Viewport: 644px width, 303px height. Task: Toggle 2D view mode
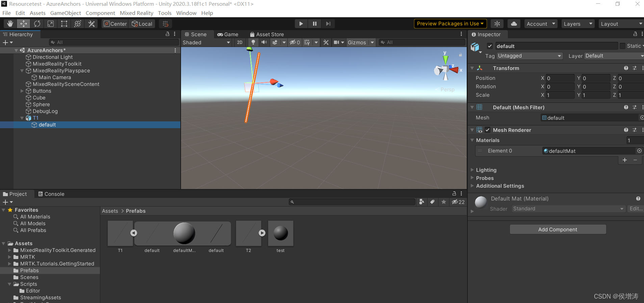coord(240,42)
